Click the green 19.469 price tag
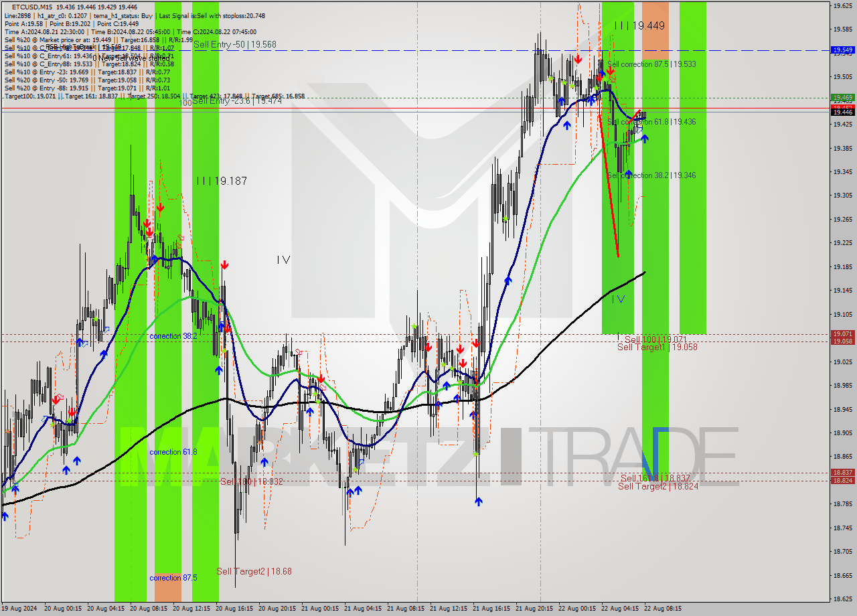 (x=842, y=97)
